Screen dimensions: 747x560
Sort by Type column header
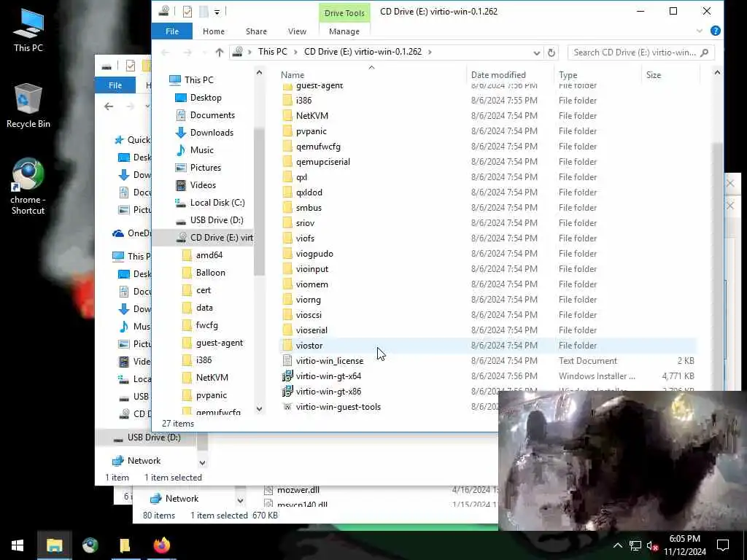coord(568,75)
